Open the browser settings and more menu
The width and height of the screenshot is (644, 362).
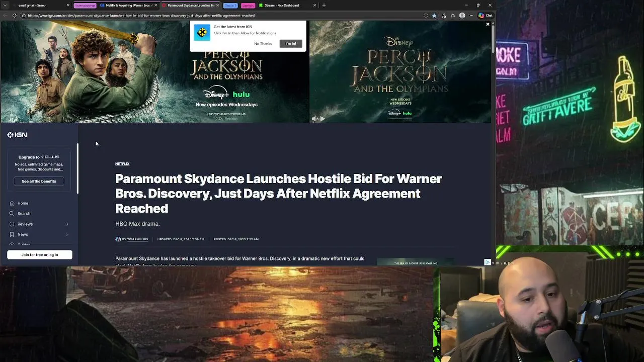click(x=471, y=16)
